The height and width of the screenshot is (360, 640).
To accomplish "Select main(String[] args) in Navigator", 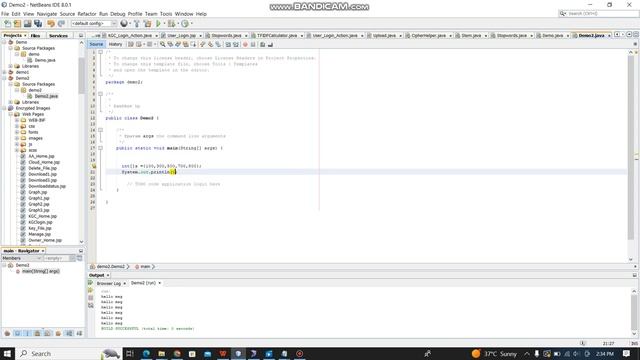I will click(40, 271).
